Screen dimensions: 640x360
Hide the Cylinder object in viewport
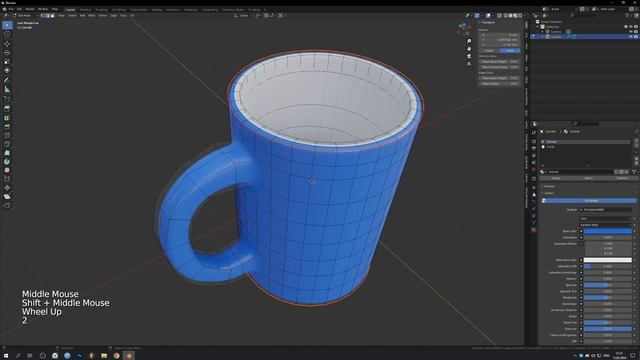631,37
